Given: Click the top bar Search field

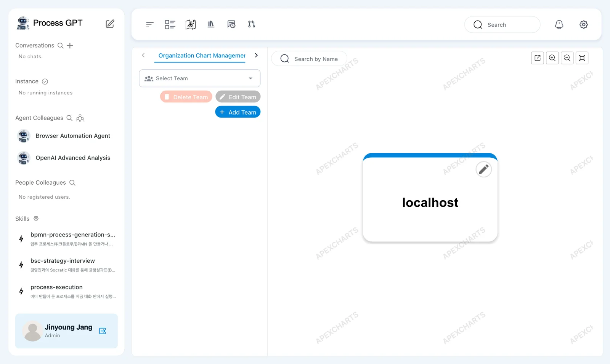Looking at the screenshot, I should point(502,25).
